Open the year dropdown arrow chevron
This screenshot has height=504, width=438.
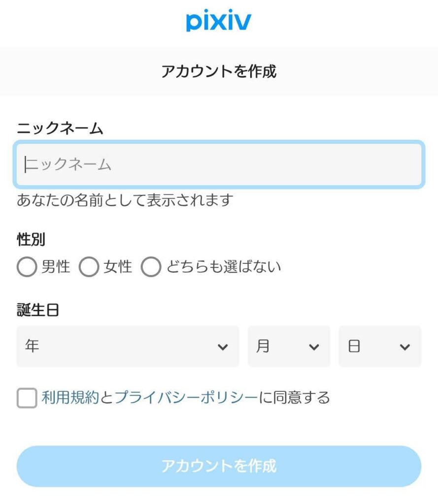coord(223,346)
